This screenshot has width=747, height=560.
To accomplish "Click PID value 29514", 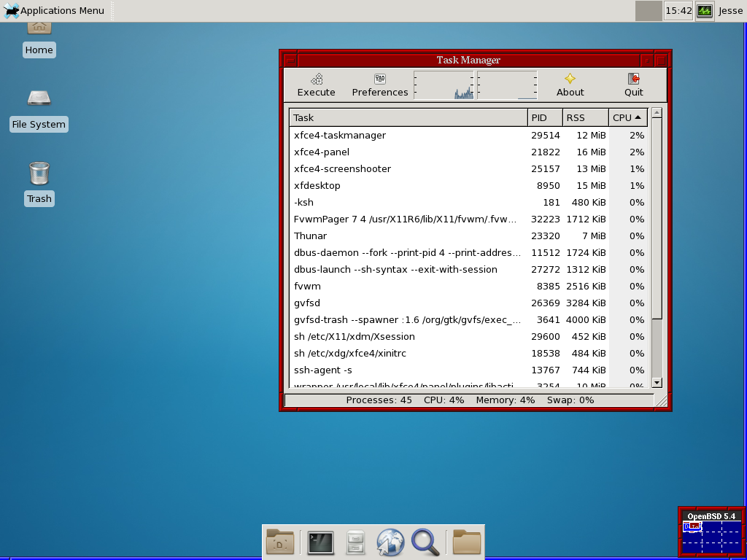I will 546,135.
